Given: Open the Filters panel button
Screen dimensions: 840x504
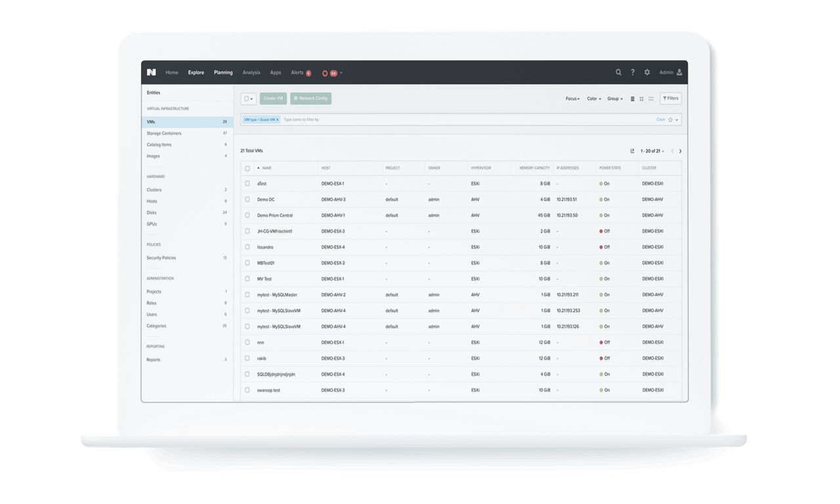Looking at the screenshot, I should pyautogui.click(x=671, y=98).
